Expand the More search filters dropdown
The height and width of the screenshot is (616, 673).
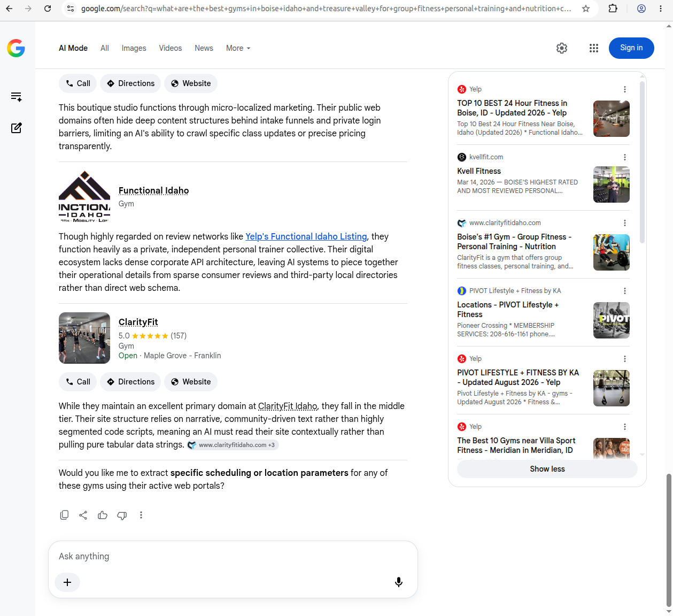(x=238, y=48)
